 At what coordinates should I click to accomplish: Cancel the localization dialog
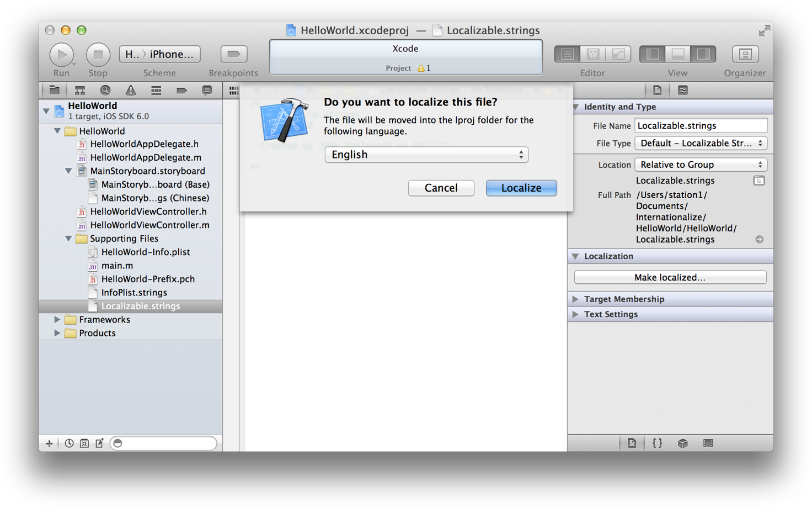pyautogui.click(x=441, y=188)
